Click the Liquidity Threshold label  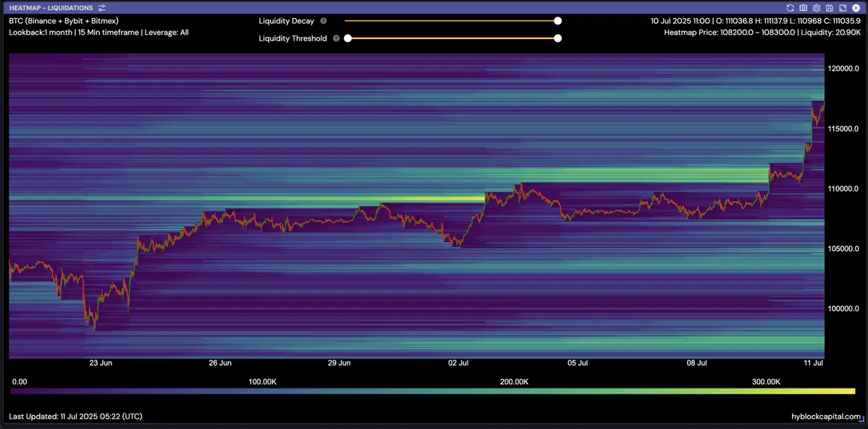[x=293, y=38]
